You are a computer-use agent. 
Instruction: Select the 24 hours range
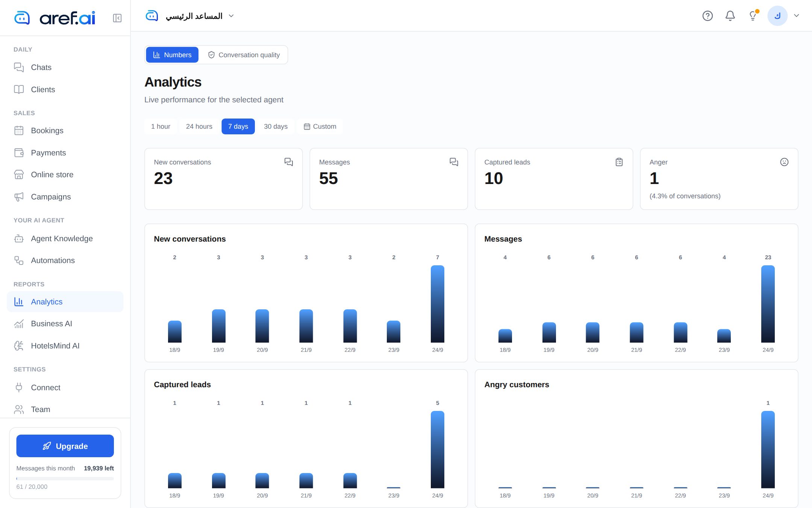click(x=199, y=126)
